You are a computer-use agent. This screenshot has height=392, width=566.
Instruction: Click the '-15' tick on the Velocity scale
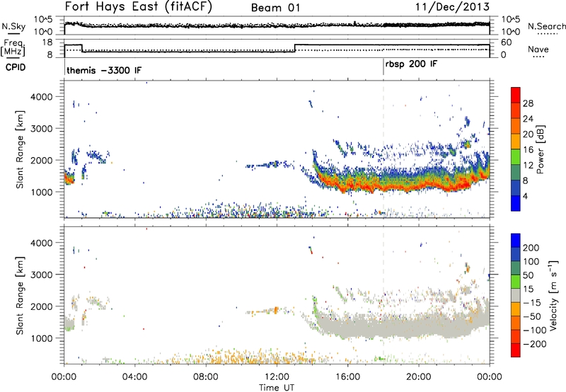pyautogui.click(x=532, y=302)
